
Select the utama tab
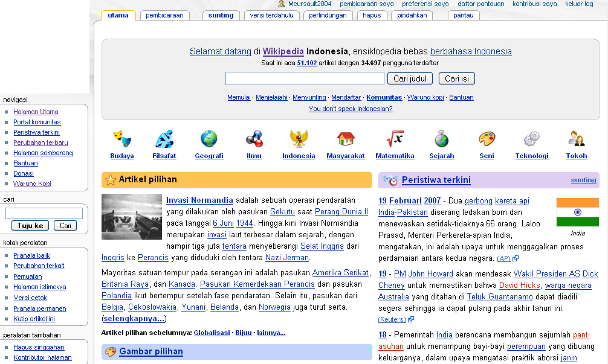(x=118, y=15)
